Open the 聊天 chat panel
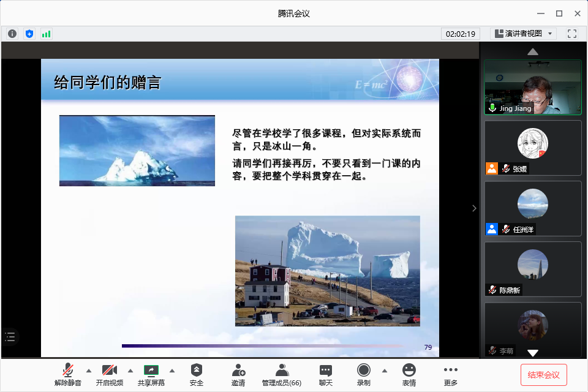This screenshot has width=588, height=392. pos(325,374)
